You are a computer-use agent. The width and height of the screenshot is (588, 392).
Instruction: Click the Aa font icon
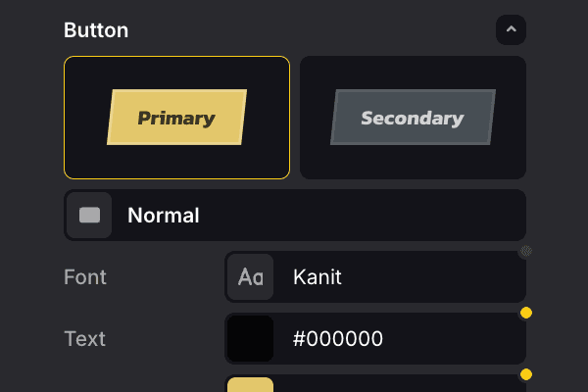tap(250, 277)
